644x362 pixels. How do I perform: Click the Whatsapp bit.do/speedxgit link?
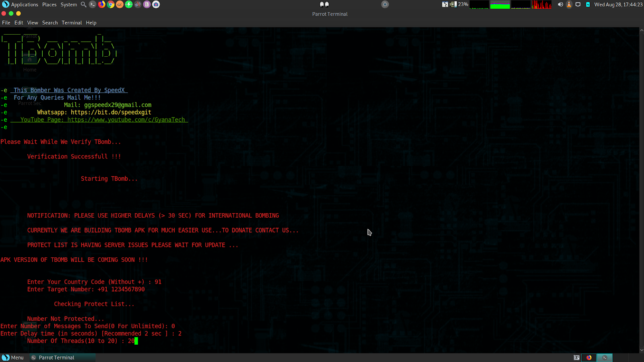(111, 112)
